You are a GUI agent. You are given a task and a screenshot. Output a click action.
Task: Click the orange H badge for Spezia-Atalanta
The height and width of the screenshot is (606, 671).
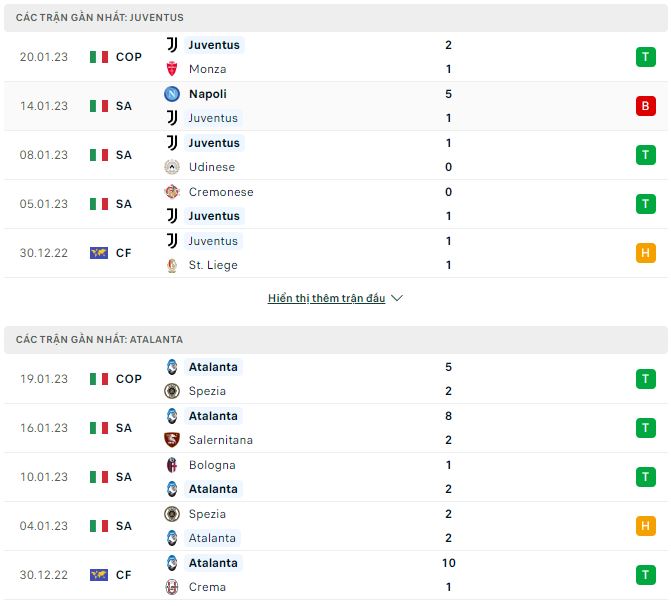pos(645,526)
